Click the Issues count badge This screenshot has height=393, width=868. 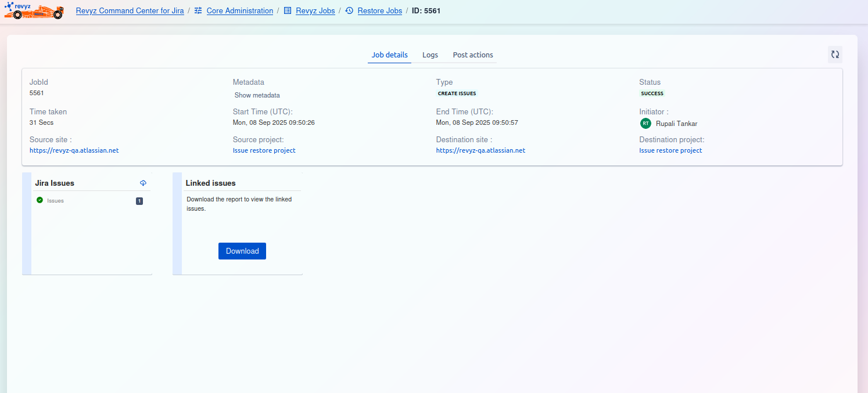139,201
